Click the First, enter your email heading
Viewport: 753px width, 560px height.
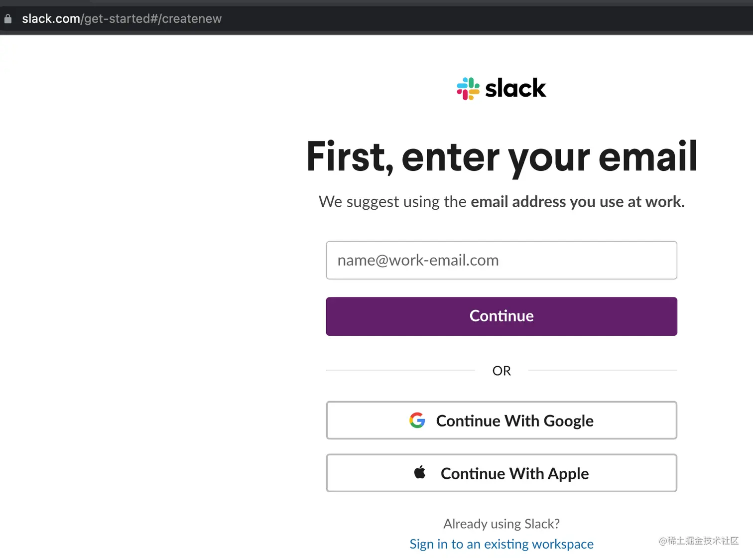502,157
